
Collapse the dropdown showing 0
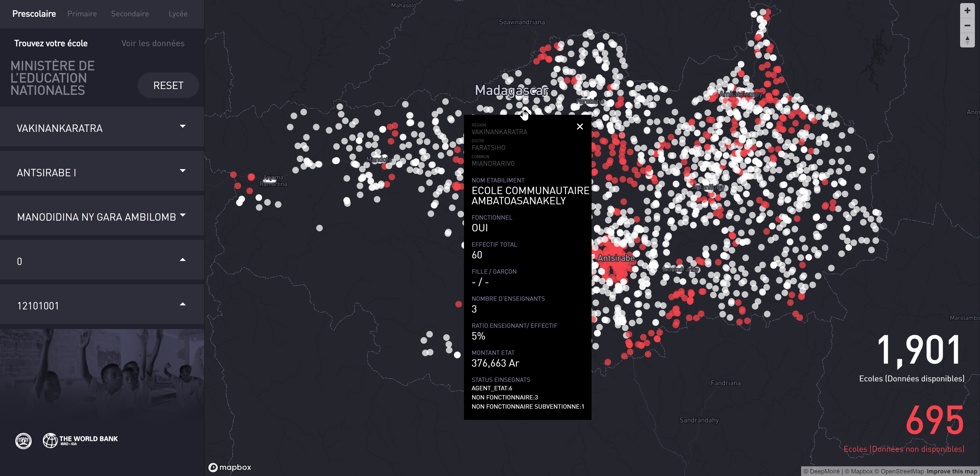[102, 261]
